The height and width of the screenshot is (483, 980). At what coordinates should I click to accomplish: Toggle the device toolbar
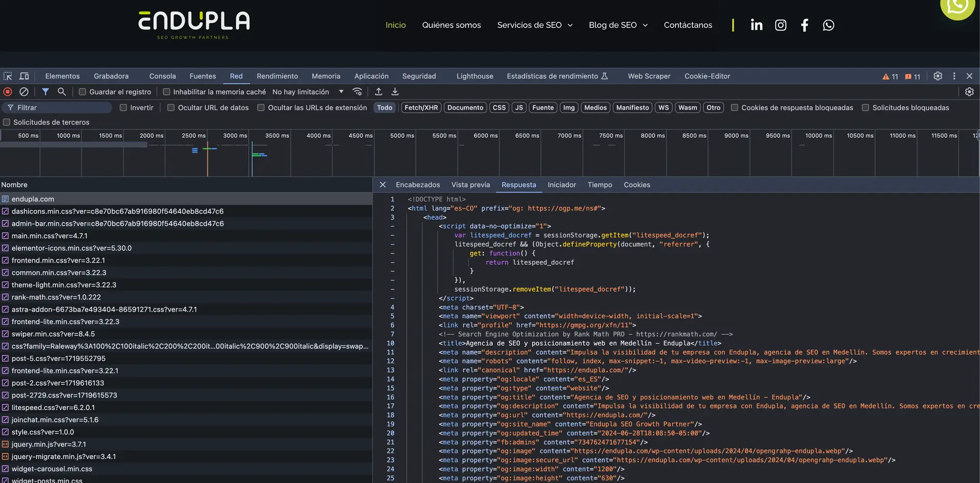tap(24, 76)
